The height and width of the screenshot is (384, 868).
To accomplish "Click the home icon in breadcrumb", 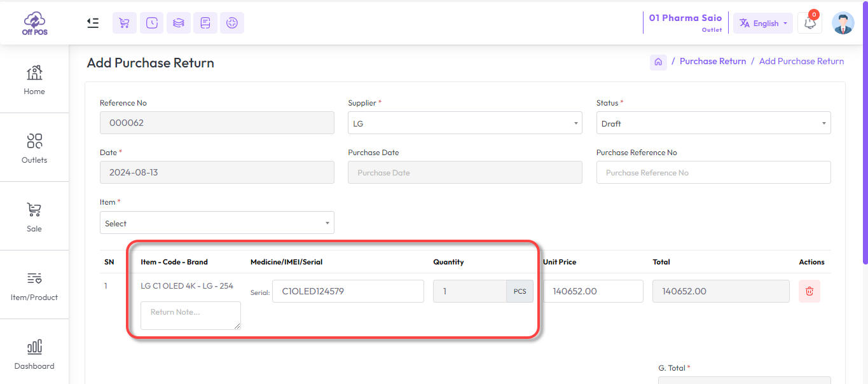I will point(658,62).
